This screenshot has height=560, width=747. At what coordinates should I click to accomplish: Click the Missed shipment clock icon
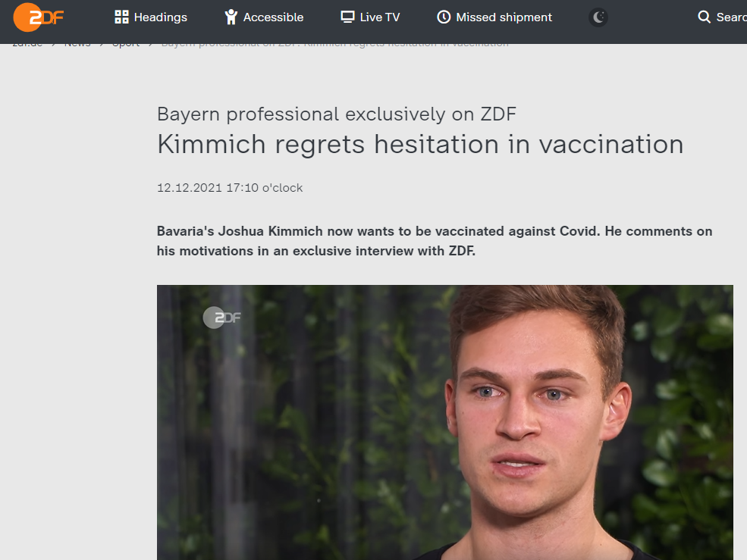pos(444,17)
